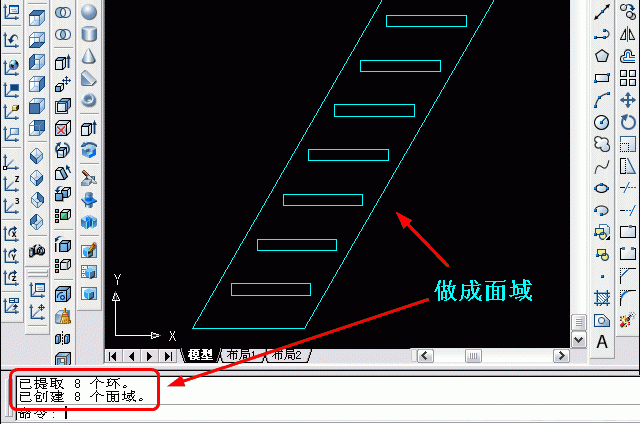Viewport: 640px width, 424px height.
Task: Click the Move modify tool
Action: (x=628, y=100)
